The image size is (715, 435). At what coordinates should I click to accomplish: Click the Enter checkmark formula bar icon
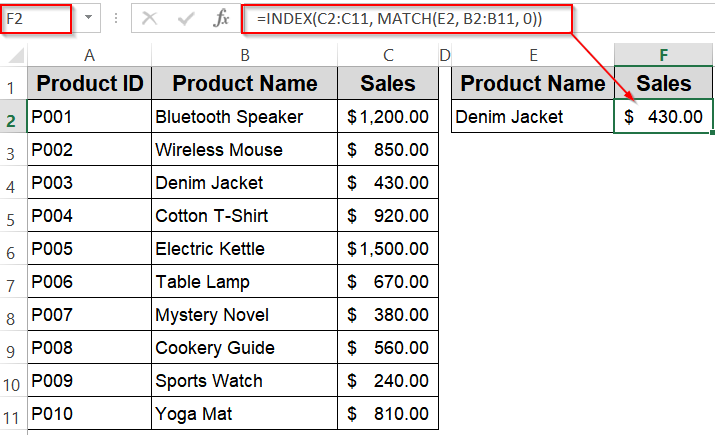(185, 18)
